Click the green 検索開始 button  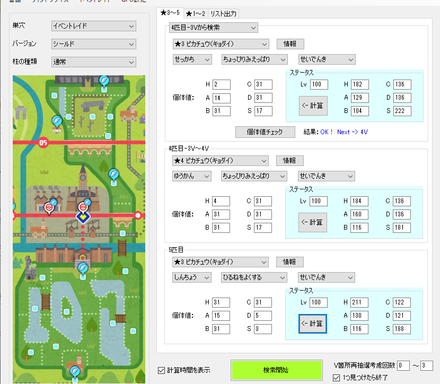click(x=276, y=370)
